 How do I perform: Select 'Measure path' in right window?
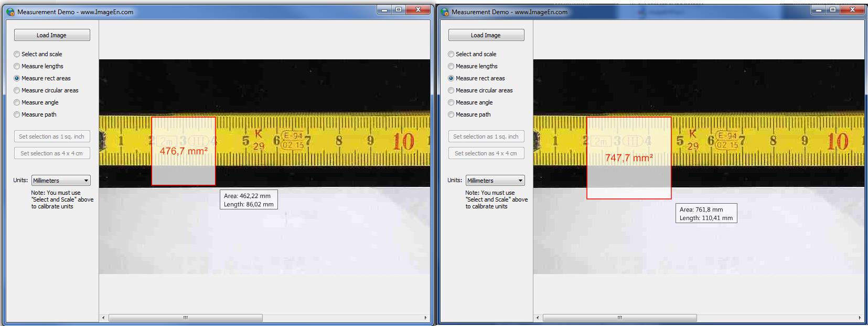point(469,114)
